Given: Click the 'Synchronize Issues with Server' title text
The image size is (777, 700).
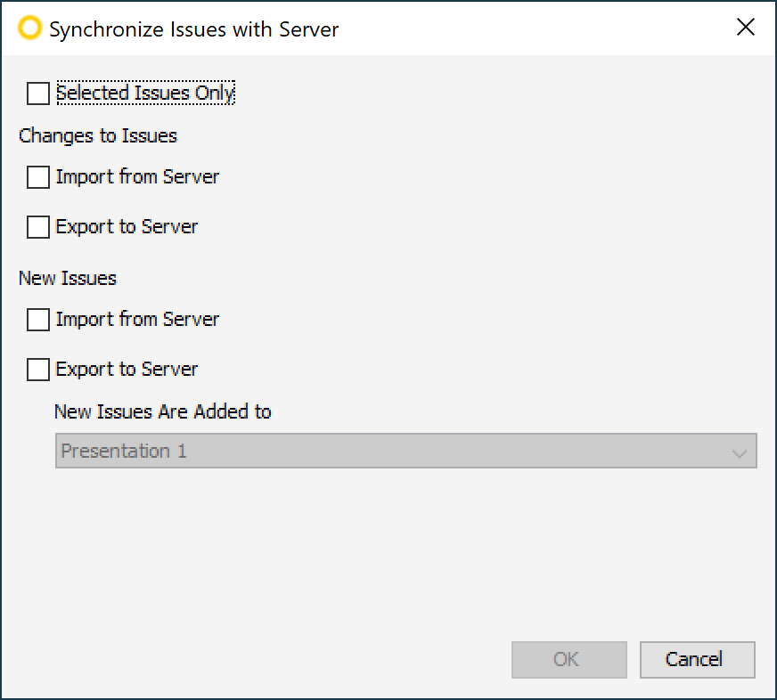Looking at the screenshot, I should pos(193,29).
